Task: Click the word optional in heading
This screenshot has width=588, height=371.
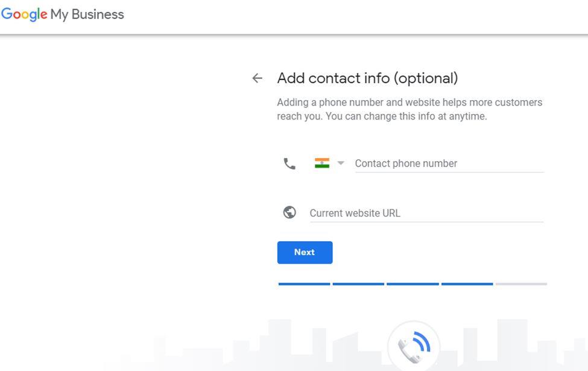Action: click(426, 78)
